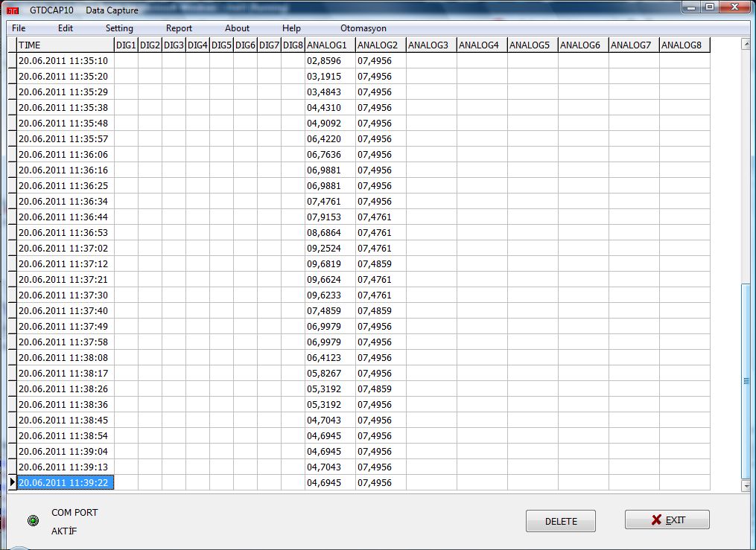Click the green COM PORT status indicator

click(34, 521)
